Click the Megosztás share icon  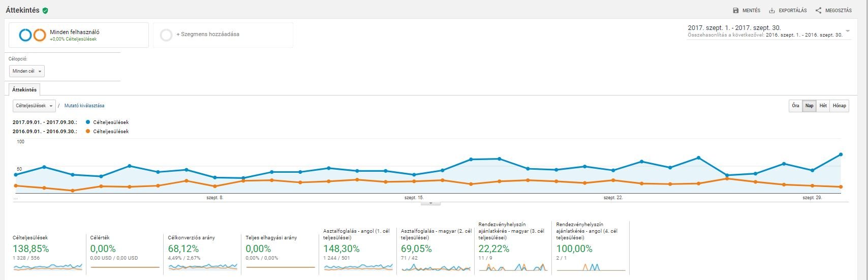[x=818, y=10]
